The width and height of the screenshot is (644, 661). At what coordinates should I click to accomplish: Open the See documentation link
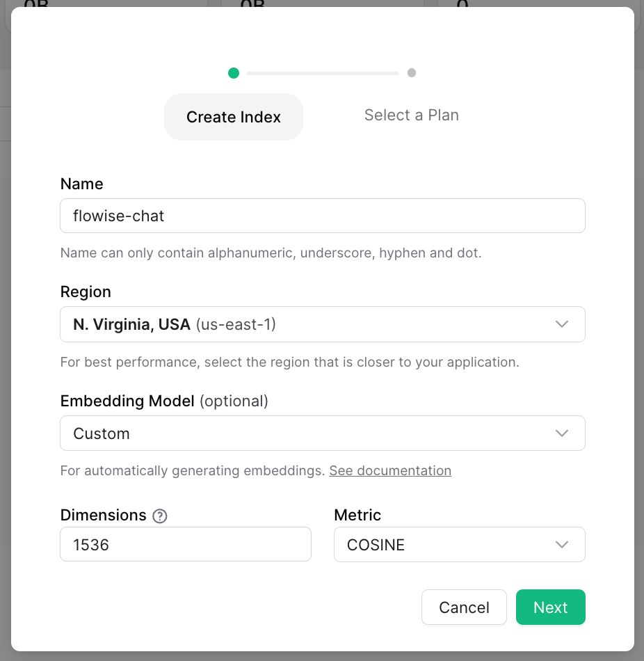[390, 471]
